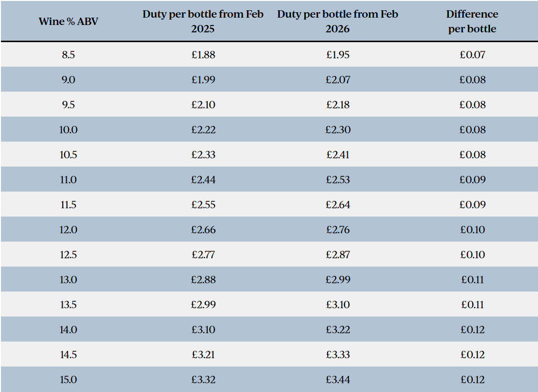Click the £1.95 duty cell

tap(338, 55)
